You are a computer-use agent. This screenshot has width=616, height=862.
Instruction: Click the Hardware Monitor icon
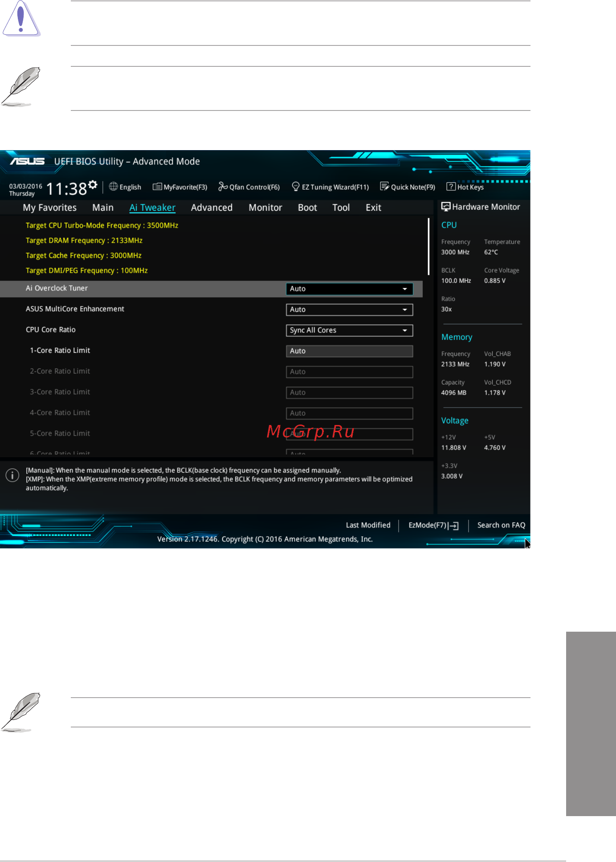pyautogui.click(x=446, y=207)
